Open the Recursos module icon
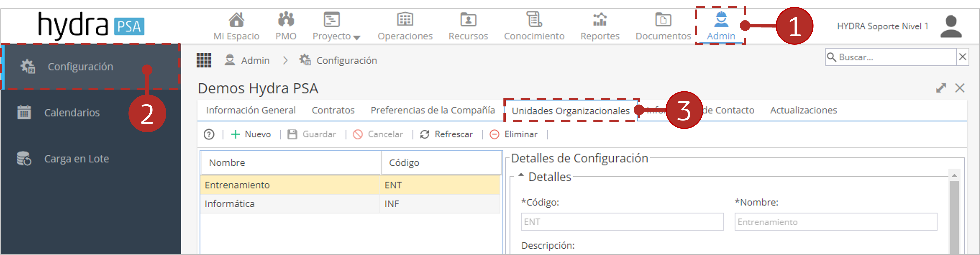 (x=468, y=20)
